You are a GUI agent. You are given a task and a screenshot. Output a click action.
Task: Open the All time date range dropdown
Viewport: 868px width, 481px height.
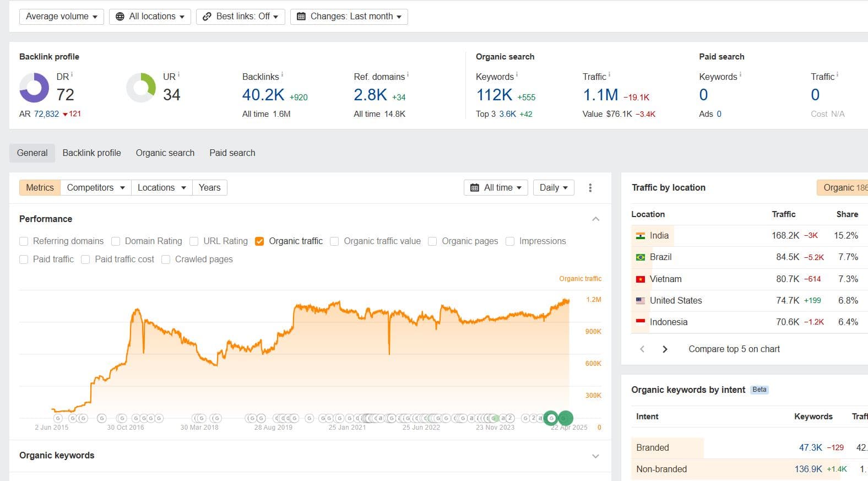496,188
